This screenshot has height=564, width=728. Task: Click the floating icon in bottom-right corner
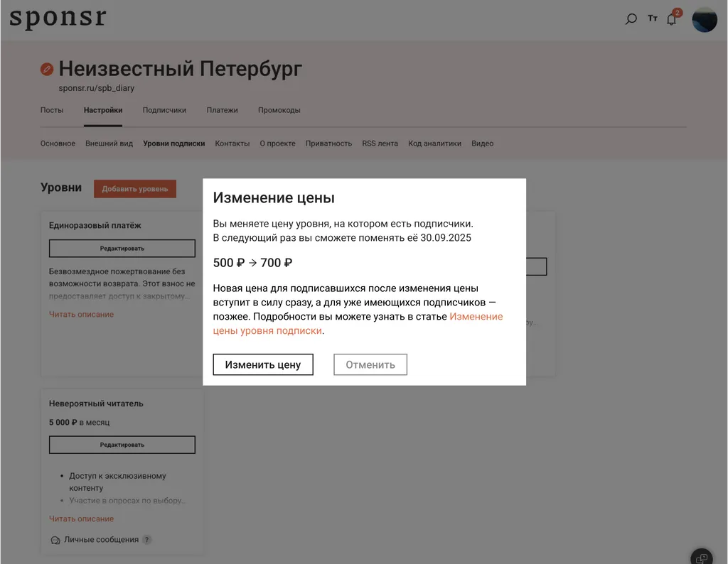pos(701,558)
